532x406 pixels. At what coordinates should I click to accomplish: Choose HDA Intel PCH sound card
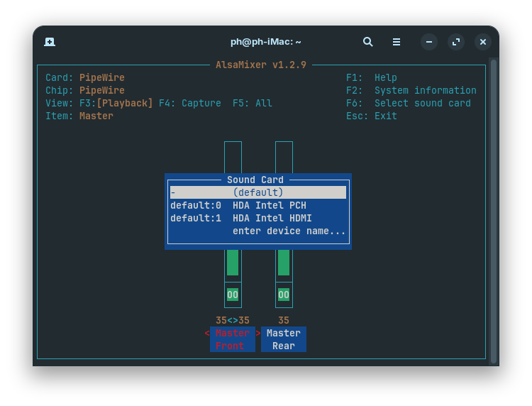point(258,205)
